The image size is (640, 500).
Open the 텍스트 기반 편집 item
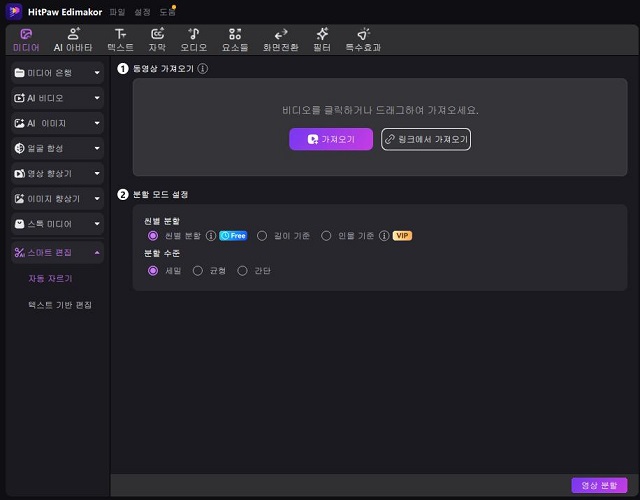(x=60, y=305)
